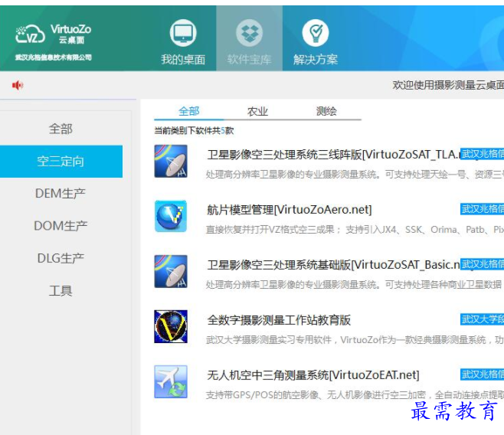Click the VirtuoZoEAT airplane icon

click(171, 381)
